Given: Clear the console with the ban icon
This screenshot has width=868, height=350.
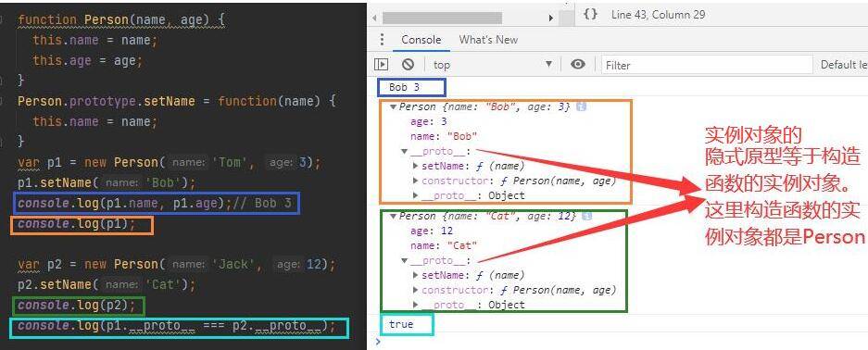Looking at the screenshot, I should 408,65.
